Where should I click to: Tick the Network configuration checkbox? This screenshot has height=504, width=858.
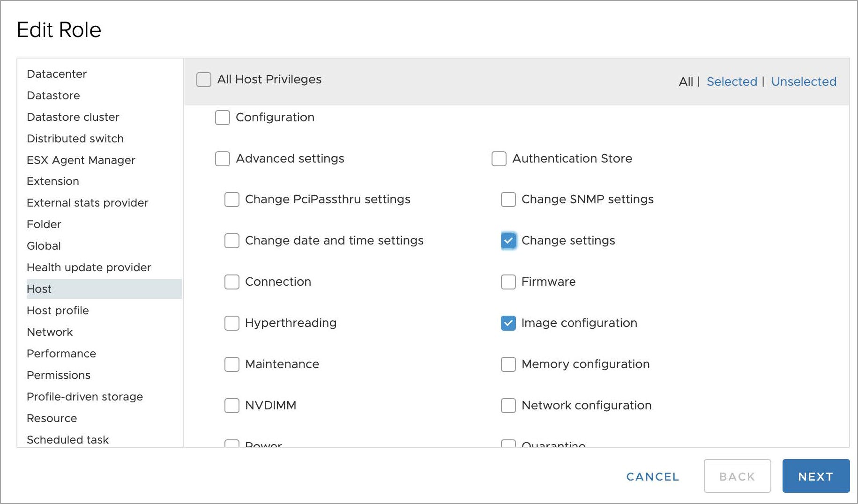pos(508,406)
